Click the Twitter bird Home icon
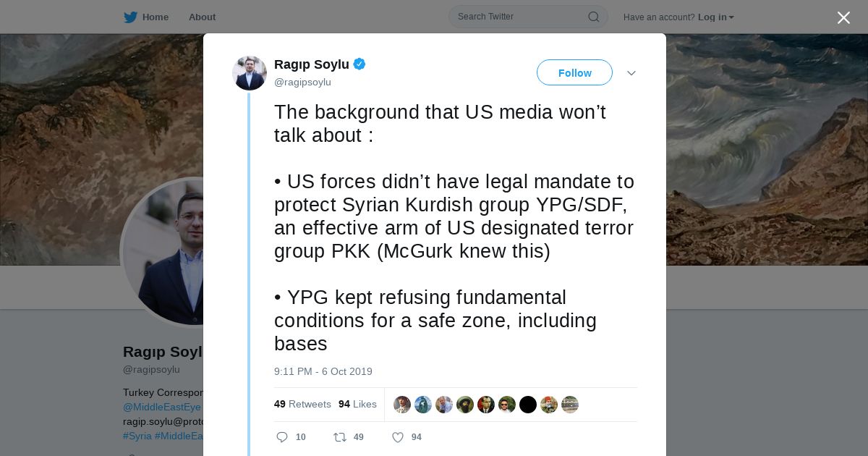The height and width of the screenshot is (456, 868). 130,17
